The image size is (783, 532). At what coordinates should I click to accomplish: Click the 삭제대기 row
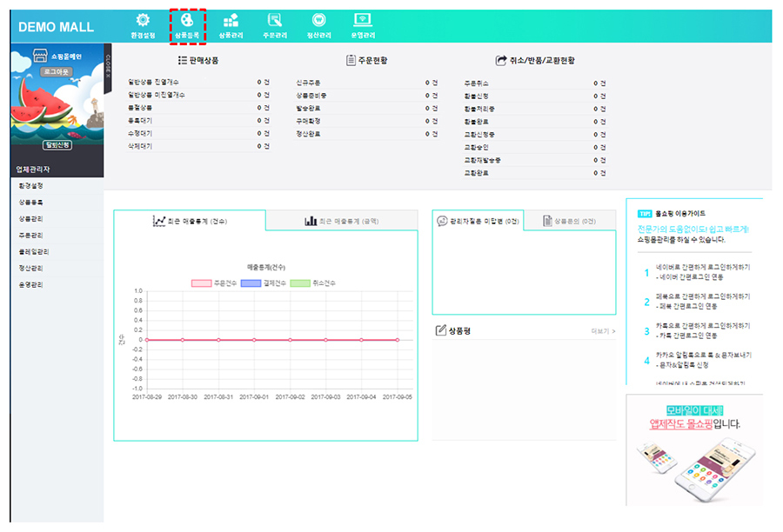point(198,146)
